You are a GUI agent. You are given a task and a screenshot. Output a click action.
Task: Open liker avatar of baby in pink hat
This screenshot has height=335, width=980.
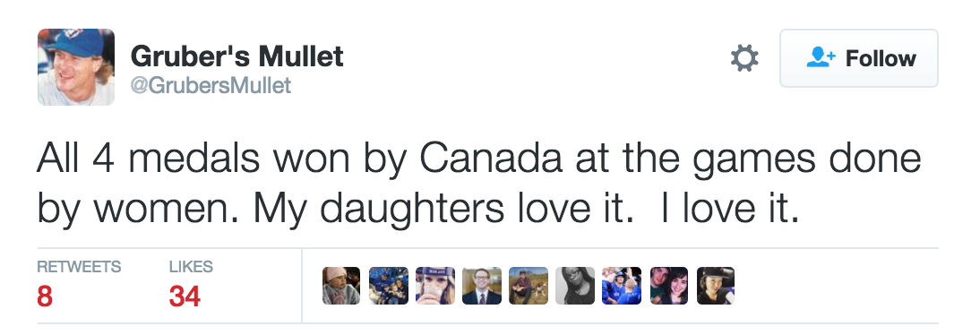341,286
